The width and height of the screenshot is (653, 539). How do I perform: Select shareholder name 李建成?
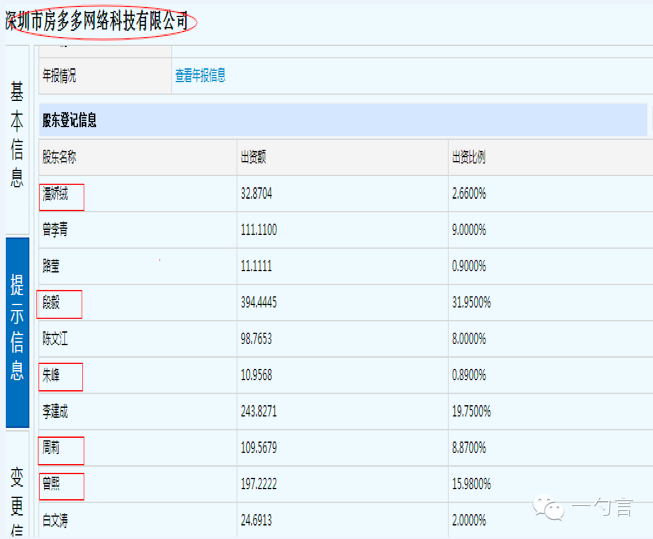(55, 412)
